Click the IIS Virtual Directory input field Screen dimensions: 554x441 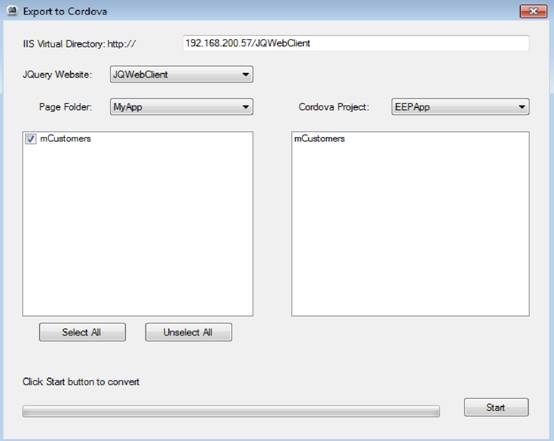point(356,43)
